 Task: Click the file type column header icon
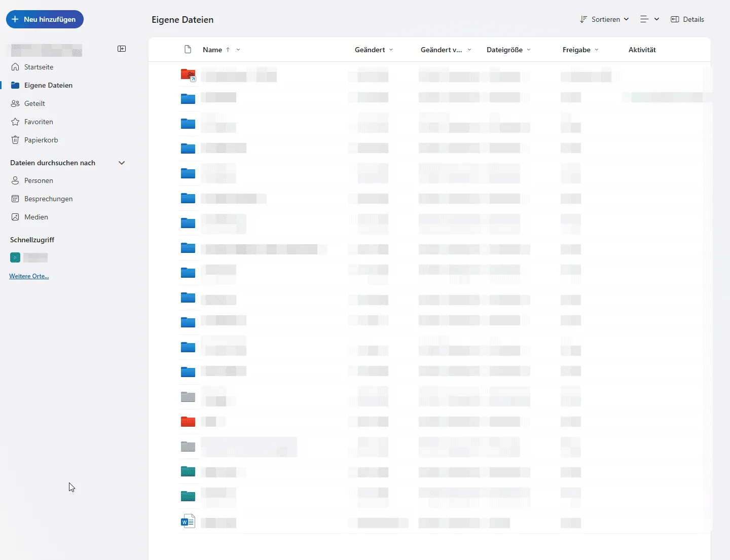(188, 50)
